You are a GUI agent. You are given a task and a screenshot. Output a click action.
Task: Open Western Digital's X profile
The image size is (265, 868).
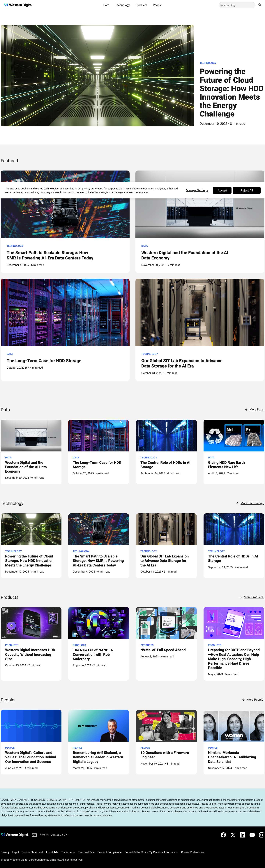point(233,835)
